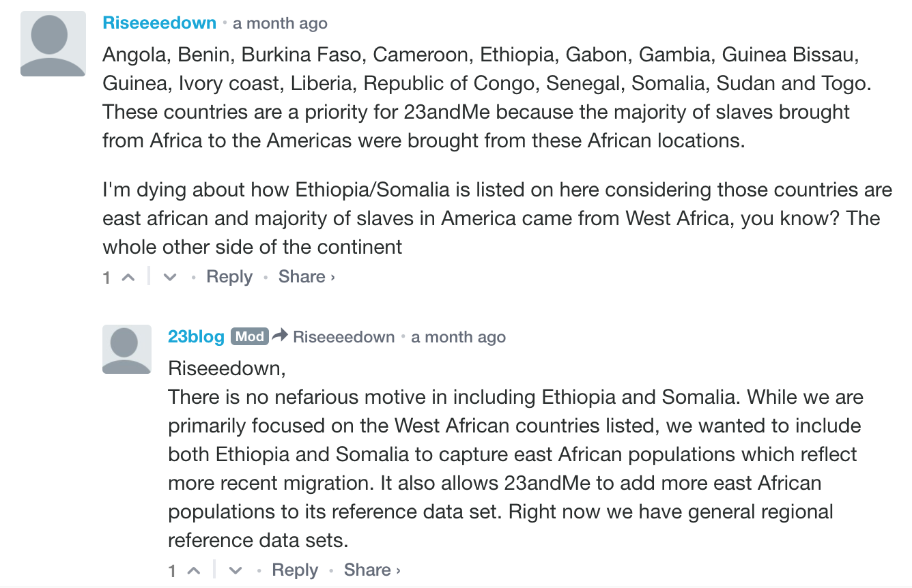Jump to parent via Riseeeedown link in reply header

point(343,337)
